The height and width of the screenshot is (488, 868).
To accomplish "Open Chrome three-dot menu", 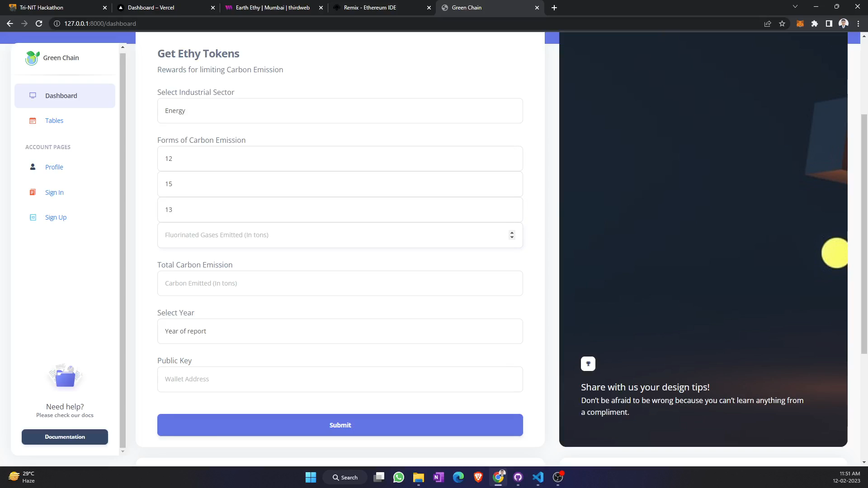I will 858,23.
